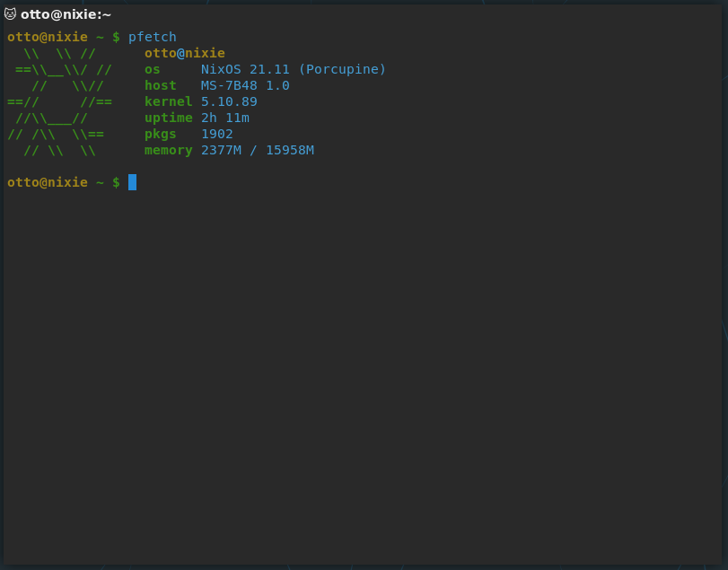
Task: Click the 'MS-7B48 1.0' host value
Action: [x=245, y=85]
